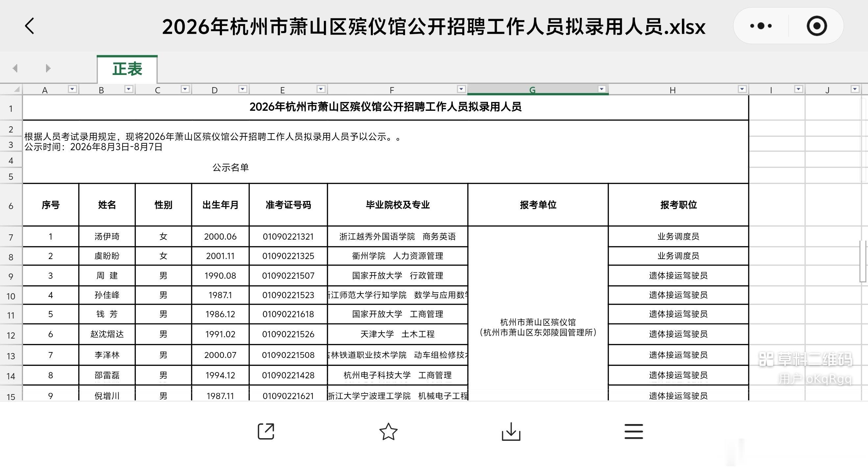Click exam number 01090221618

coord(288,314)
